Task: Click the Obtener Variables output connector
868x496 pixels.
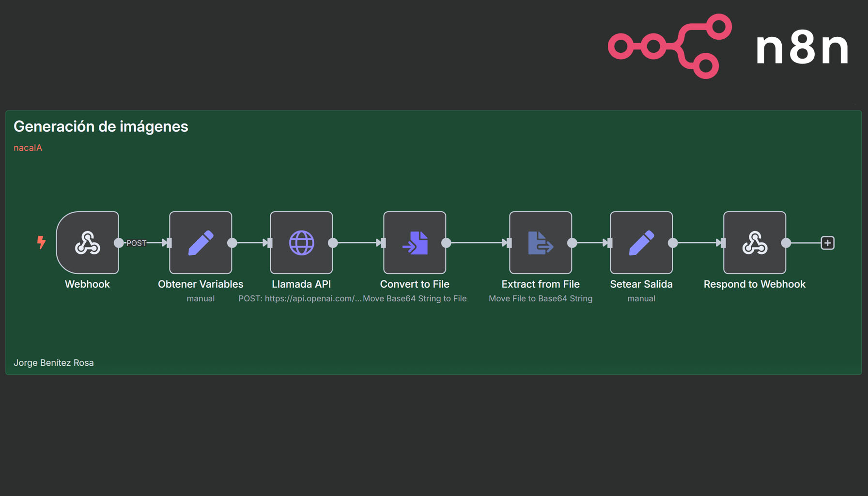Action: point(232,243)
